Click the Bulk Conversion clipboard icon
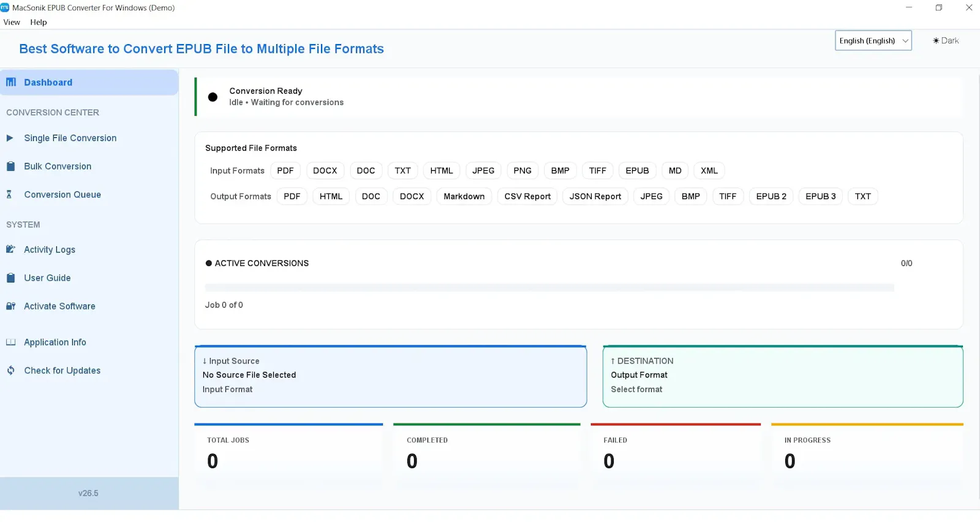 click(x=10, y=166)
